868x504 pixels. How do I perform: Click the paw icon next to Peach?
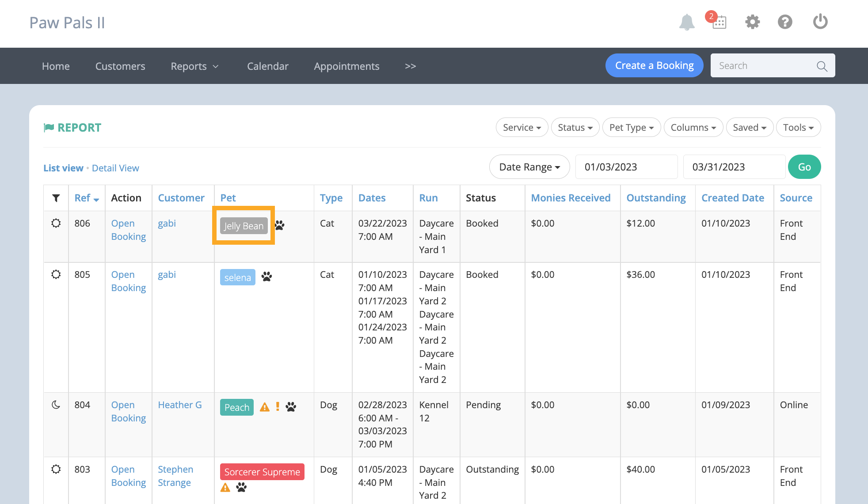pyautogui.click(x=291, y=407)
